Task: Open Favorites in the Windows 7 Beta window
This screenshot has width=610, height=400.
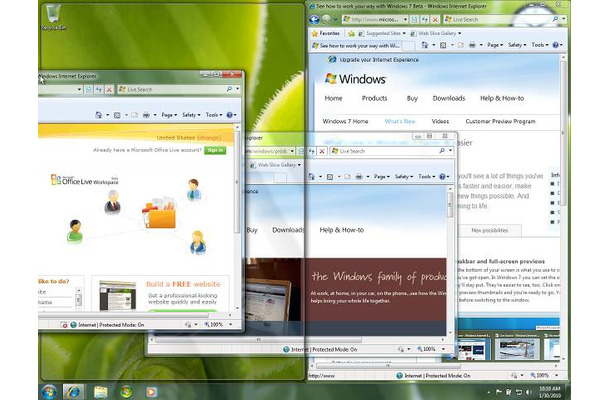Action: pos(325,33)
